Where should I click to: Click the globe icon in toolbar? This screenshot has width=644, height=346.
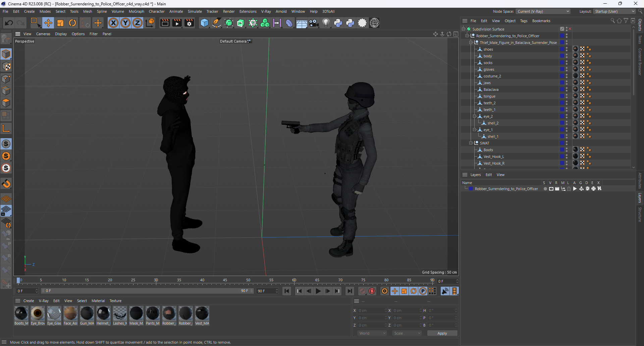pyautogui.click(x=374, y=23)
